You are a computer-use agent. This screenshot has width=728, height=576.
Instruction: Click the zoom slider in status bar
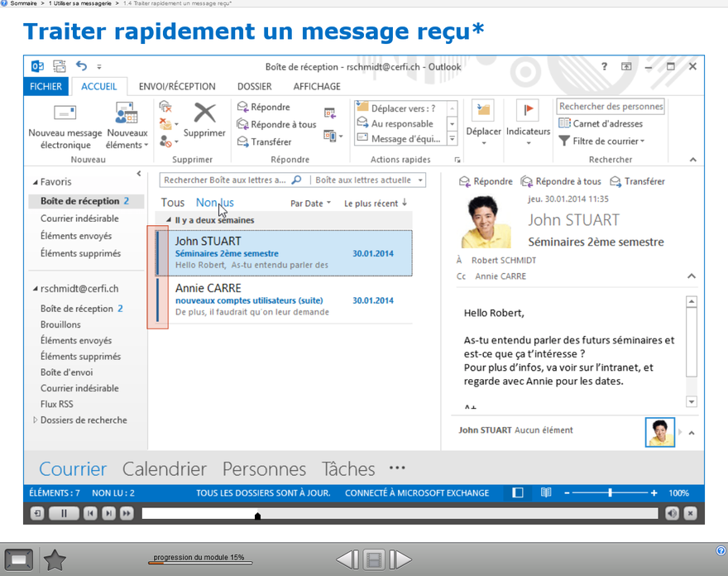(x=610, y=493)
